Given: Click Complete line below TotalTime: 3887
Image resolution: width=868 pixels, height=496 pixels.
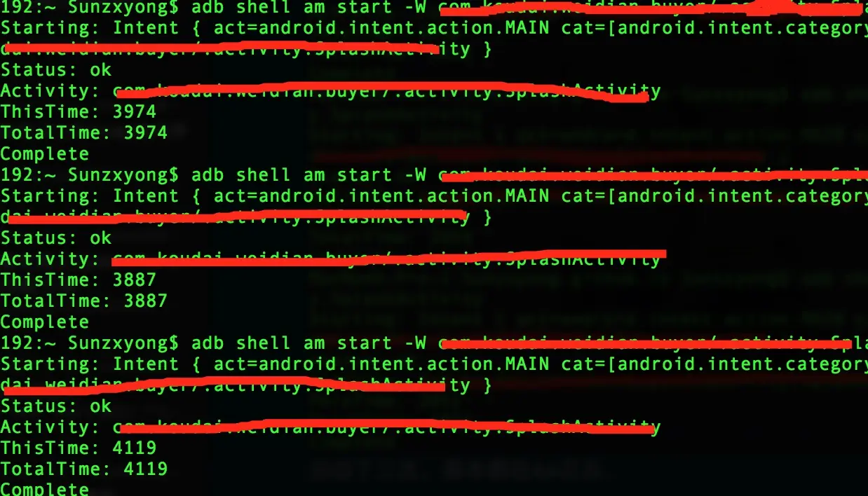Looking at the screenshot, I should coord(45,322).
